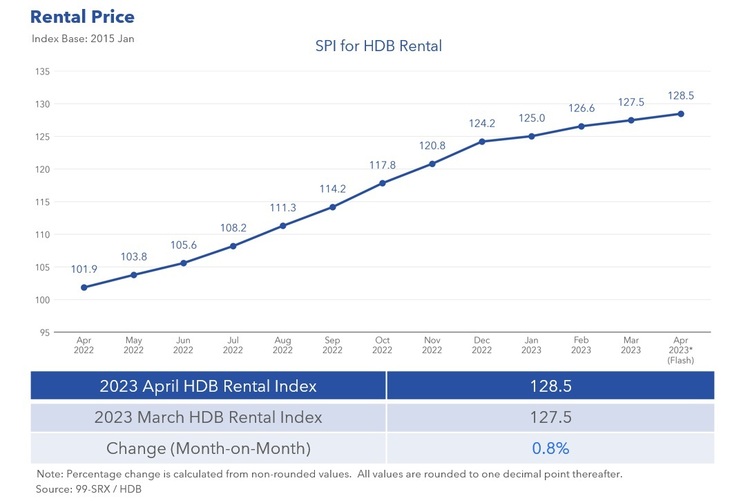Click the '117.8' data label

383,165
